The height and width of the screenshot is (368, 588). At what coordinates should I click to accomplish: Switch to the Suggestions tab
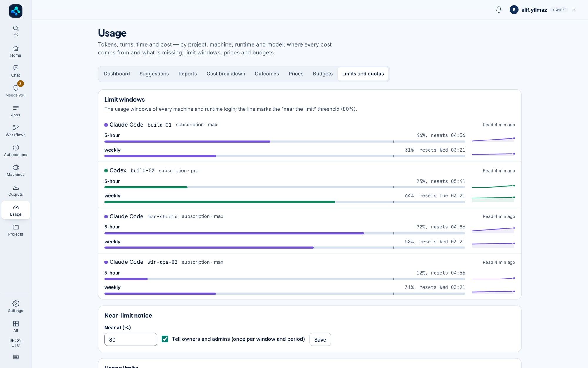pyautogui.click(x=154, y=74)
